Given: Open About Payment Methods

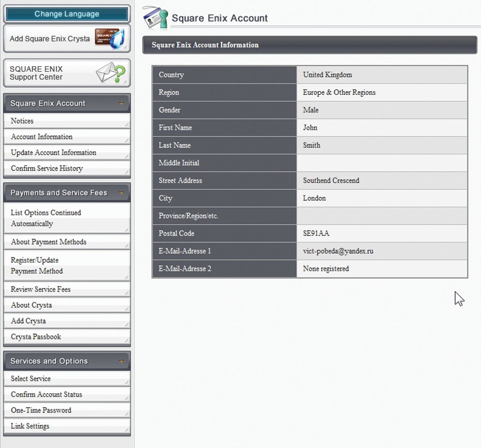Looking at the screenshot, I should [x=67, y=242].
